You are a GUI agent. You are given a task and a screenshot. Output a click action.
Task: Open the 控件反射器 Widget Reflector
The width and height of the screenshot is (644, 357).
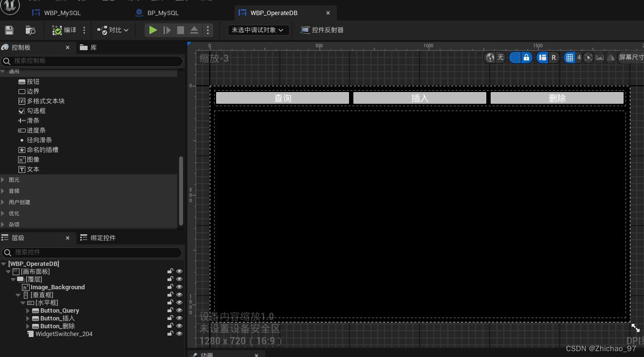[x=322, y=30]
